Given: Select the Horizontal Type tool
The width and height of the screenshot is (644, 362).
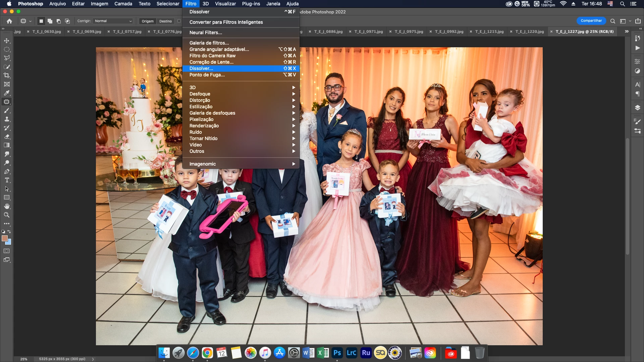Looking at the screenshot, I should [x=7, y=180].
